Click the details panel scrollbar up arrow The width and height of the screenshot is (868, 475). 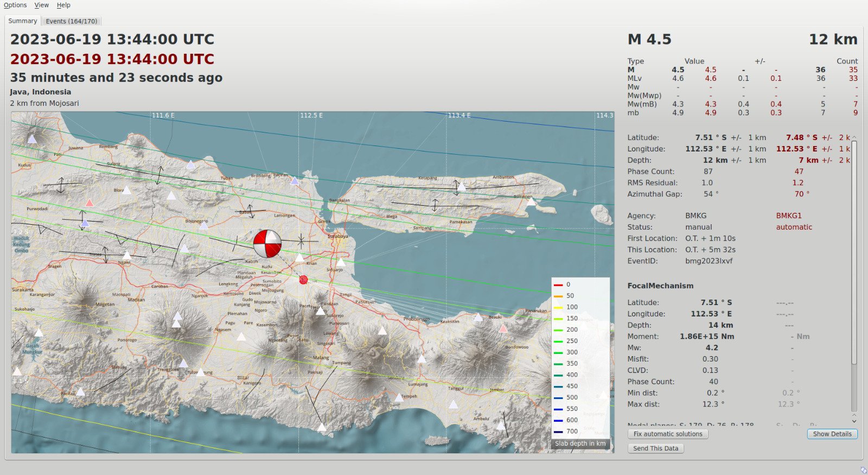[854, 137]
